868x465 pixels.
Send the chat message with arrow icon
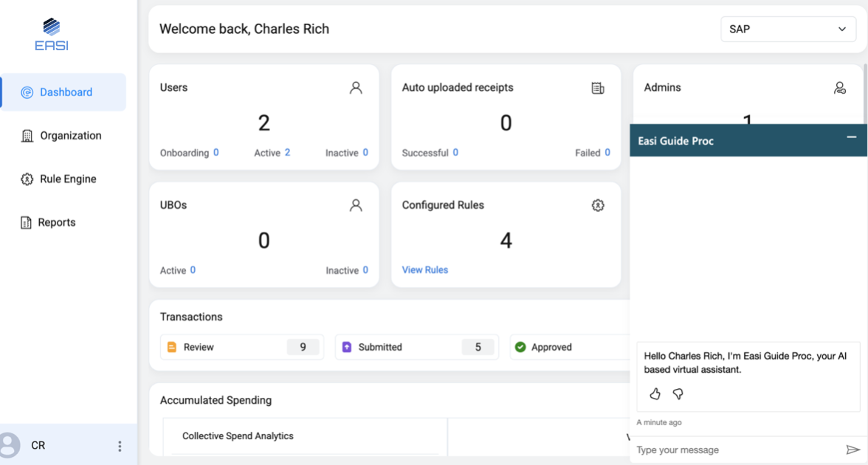pos(852,449)
